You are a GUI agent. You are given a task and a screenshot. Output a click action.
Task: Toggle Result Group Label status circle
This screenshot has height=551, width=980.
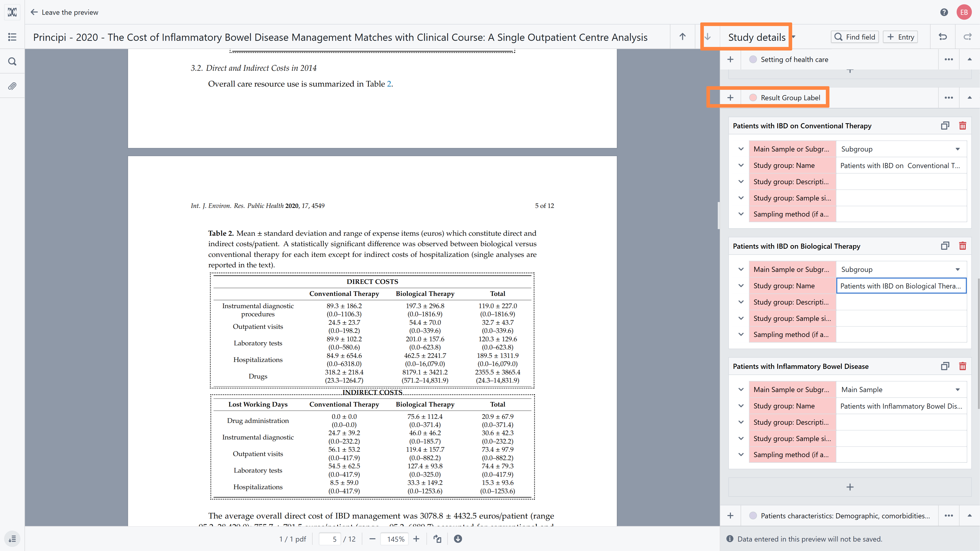753,98
